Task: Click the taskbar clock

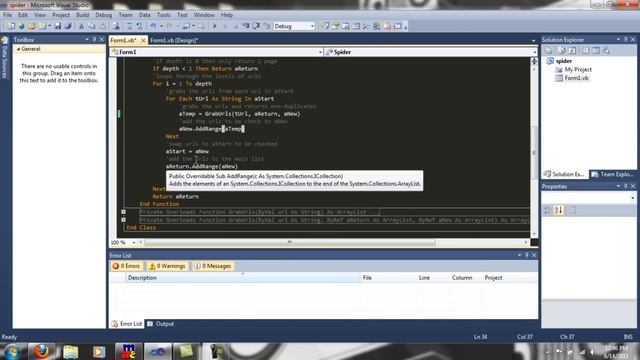Action: pyautogui.click(x=616, y=352)
